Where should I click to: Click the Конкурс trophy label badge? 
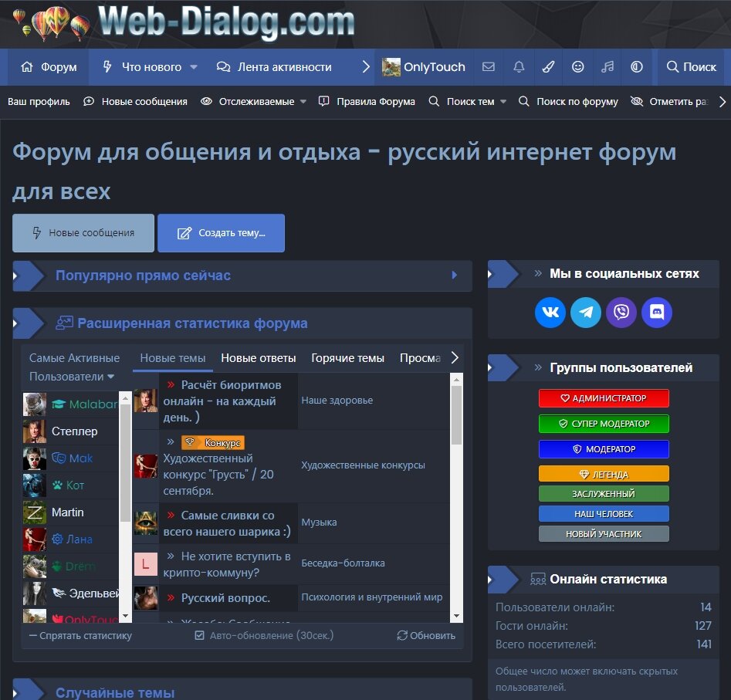(213, 442)
